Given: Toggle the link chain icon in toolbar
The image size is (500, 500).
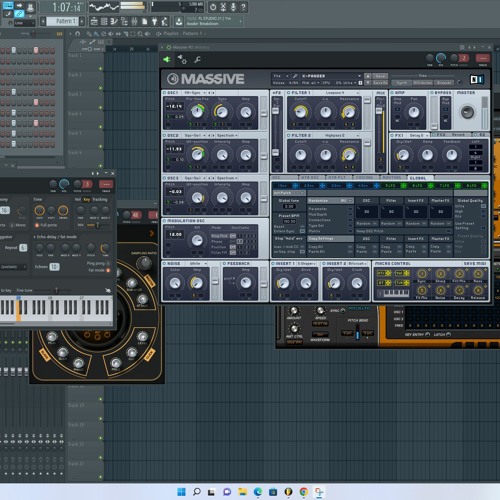Looking at the screenshot, I should 19,14.
